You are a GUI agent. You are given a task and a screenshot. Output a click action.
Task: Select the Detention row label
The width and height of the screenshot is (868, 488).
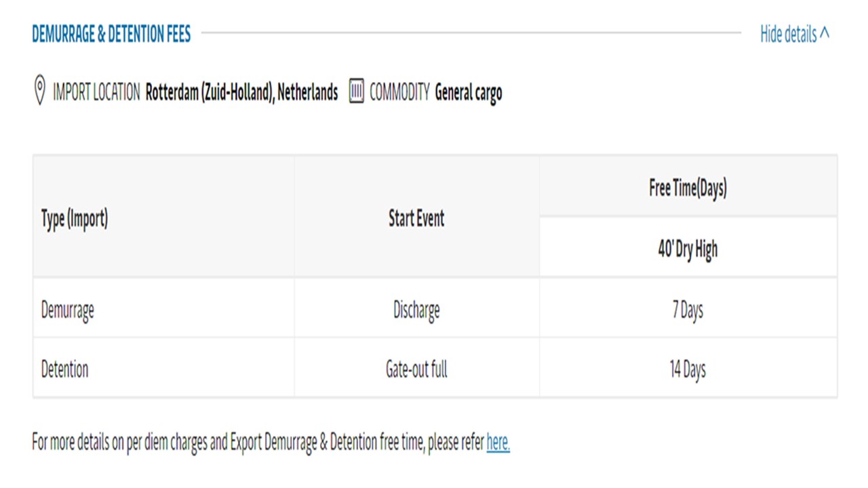click(x=64, y=369)
